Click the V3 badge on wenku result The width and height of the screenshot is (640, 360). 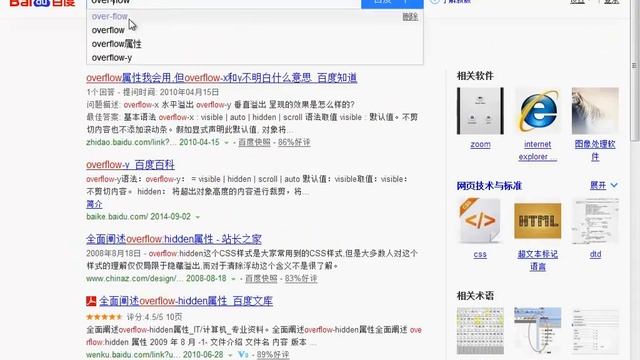point(243,354)
